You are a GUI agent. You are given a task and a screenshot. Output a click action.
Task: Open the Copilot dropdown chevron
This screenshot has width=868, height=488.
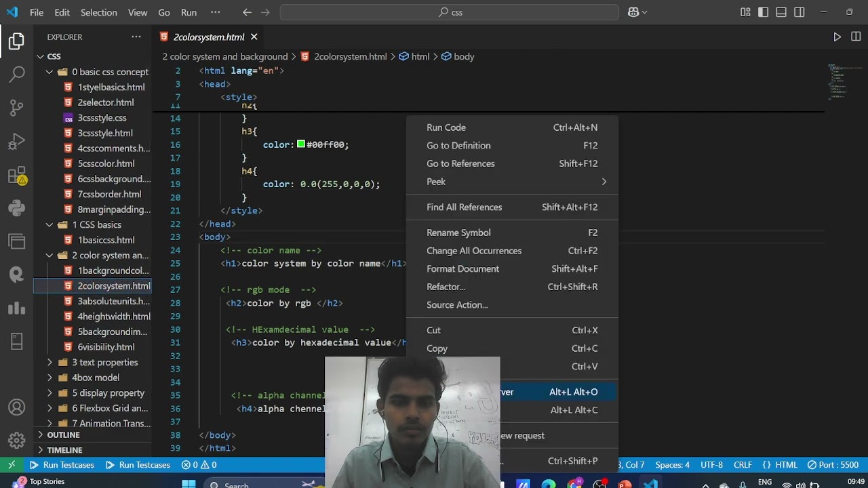[x=644, y=12]
